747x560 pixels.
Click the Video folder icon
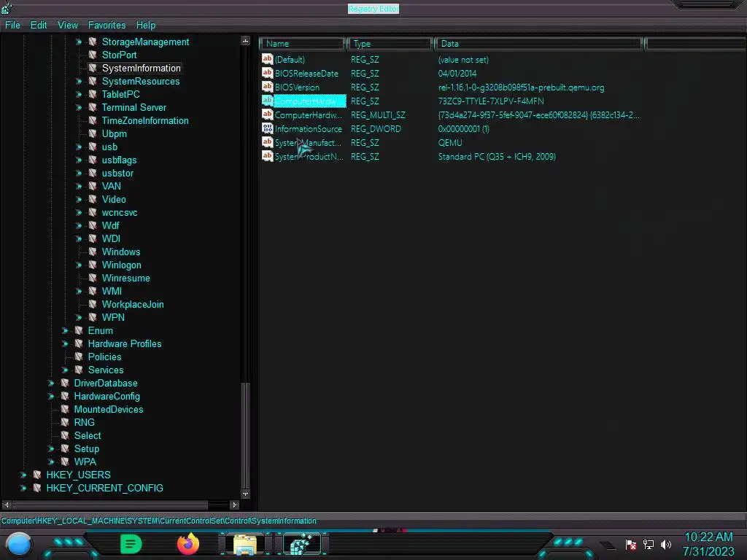point(93,200)
